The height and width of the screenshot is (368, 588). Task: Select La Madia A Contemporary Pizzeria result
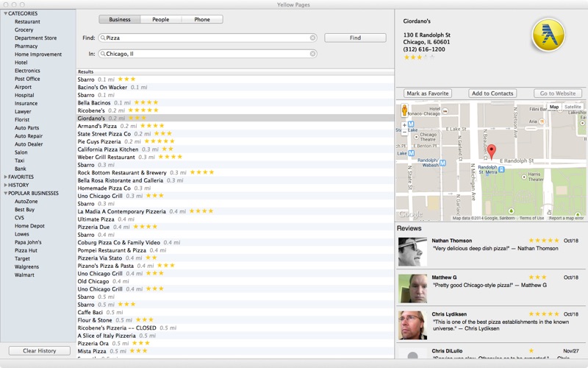[235, 211]
